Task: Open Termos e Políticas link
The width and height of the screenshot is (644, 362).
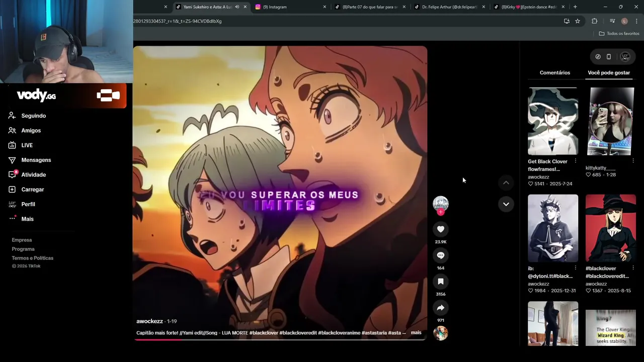Action: (32, 258)
